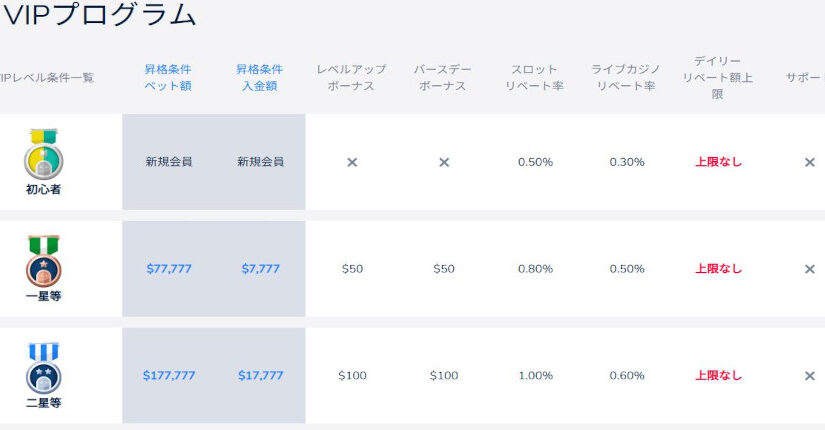
Task: Select the 昇格条件 ベット額 column header
Action: tap(168, 78)
